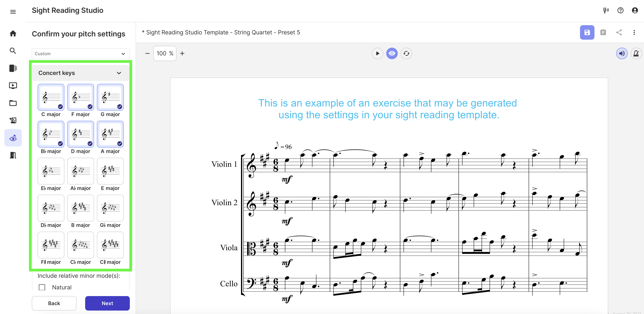Deselect the G major key

110,97
